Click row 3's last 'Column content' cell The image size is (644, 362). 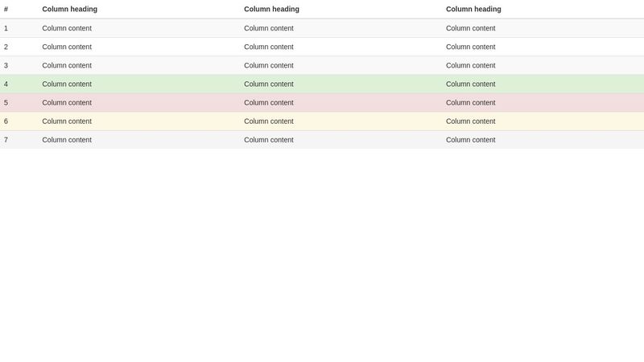pyautogui.click(x=471, y=65)
